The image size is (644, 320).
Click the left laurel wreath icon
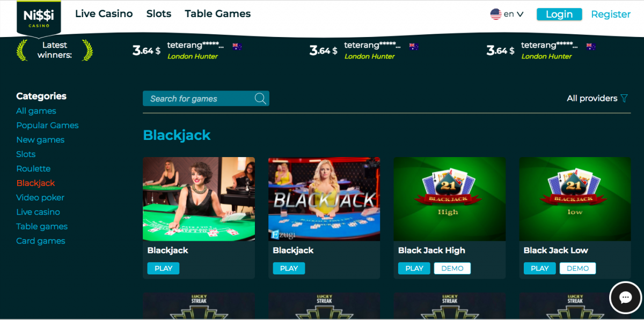pyautogui.click(x=22, y=50)
